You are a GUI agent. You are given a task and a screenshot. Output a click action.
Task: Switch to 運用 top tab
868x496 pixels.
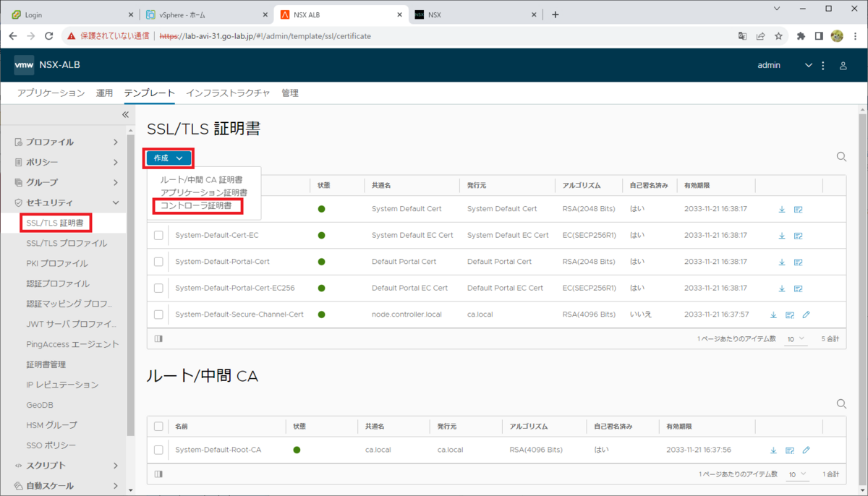[104, 93]
